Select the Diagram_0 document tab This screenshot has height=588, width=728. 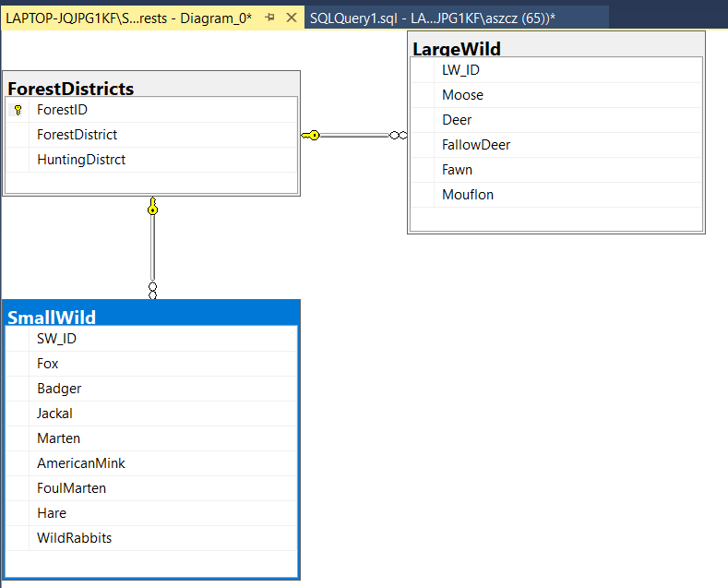129,18
